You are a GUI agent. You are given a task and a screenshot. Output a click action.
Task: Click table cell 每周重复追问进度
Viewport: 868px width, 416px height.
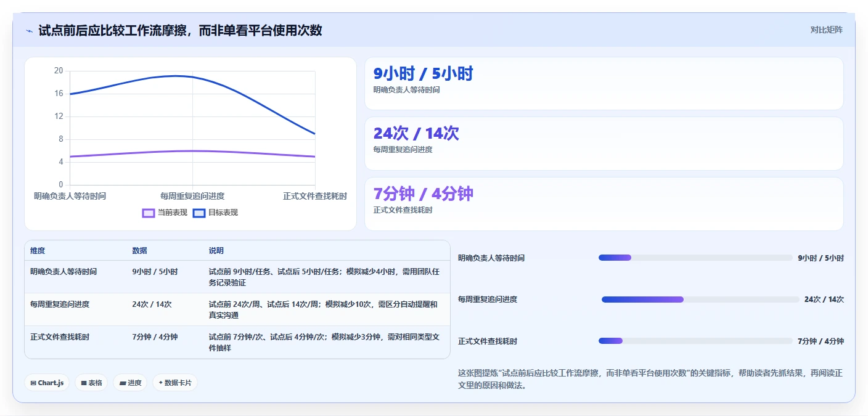tap(60, 304)
